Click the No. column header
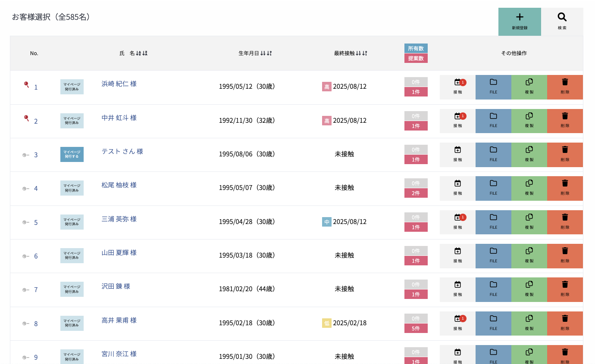 (x=34, y=53)
